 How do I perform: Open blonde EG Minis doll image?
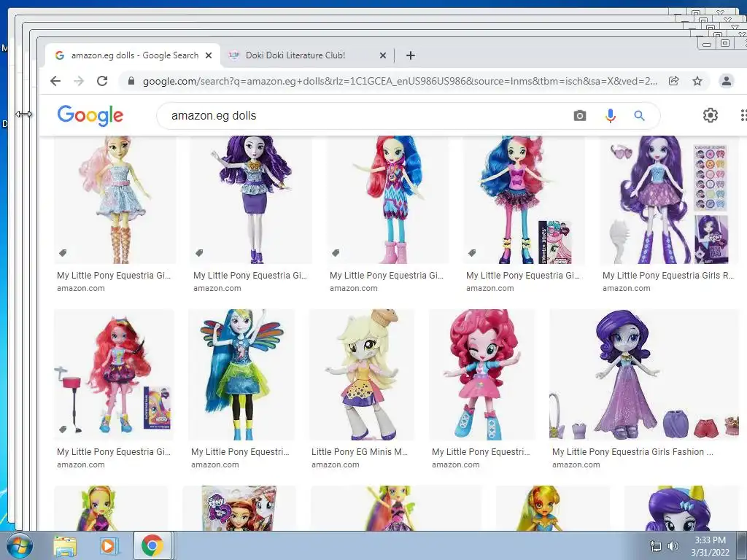point(362,375)
